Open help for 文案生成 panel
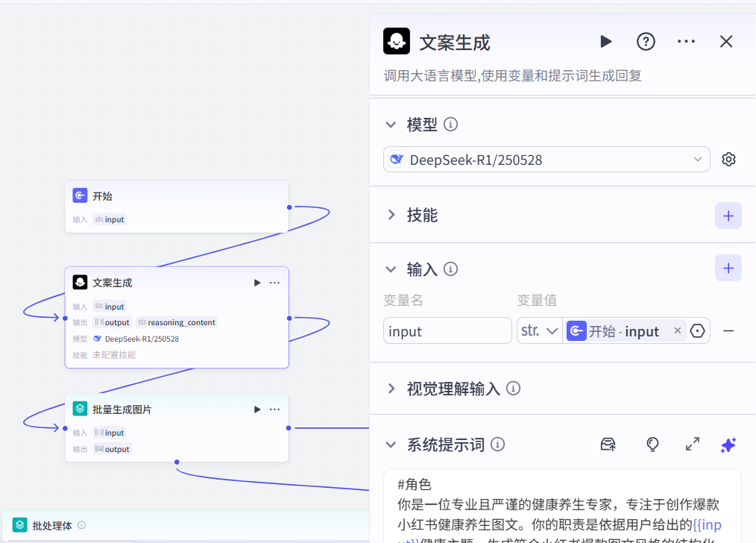This screenshot has width=756, height=543. coord(646,42)
